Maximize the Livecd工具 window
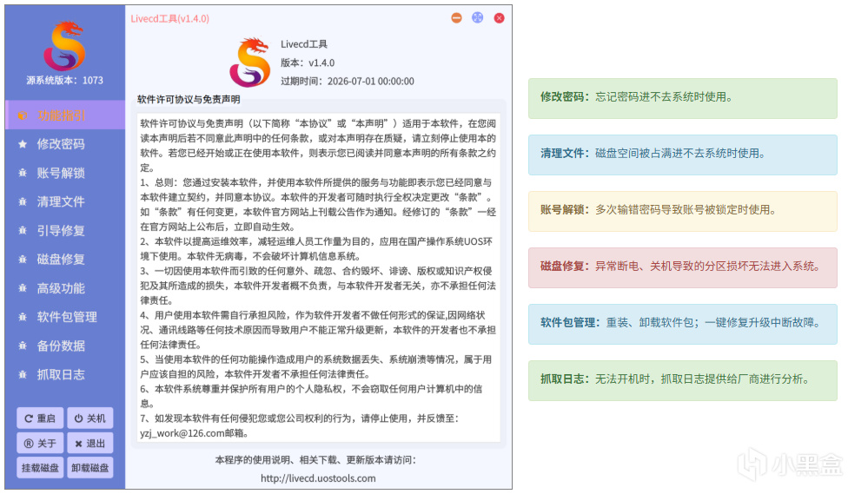This screenshot has height=494, width=868. (477, 17)
